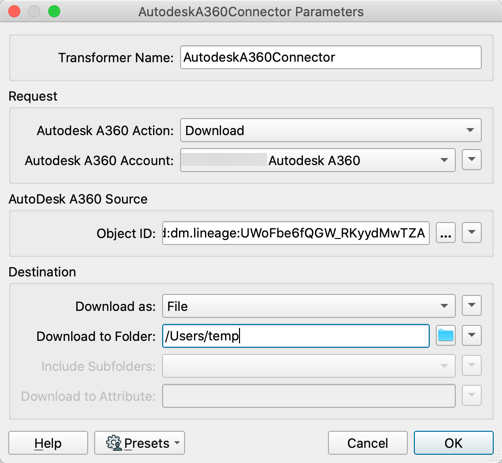Click the Cancel button
This screenshot has width=502, height=463.
368,443
